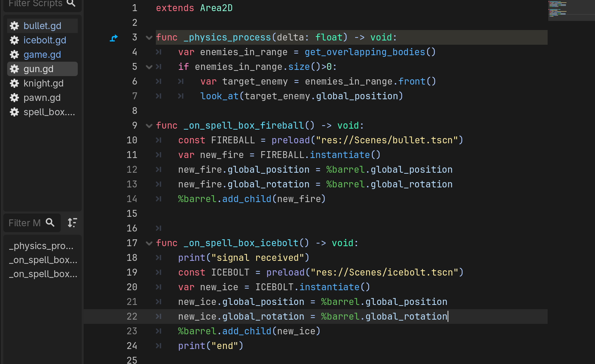The image size is (595, 364).
Task: Collapse the _on_spell_box_fireball function
Action: click(x=149, y=126)
